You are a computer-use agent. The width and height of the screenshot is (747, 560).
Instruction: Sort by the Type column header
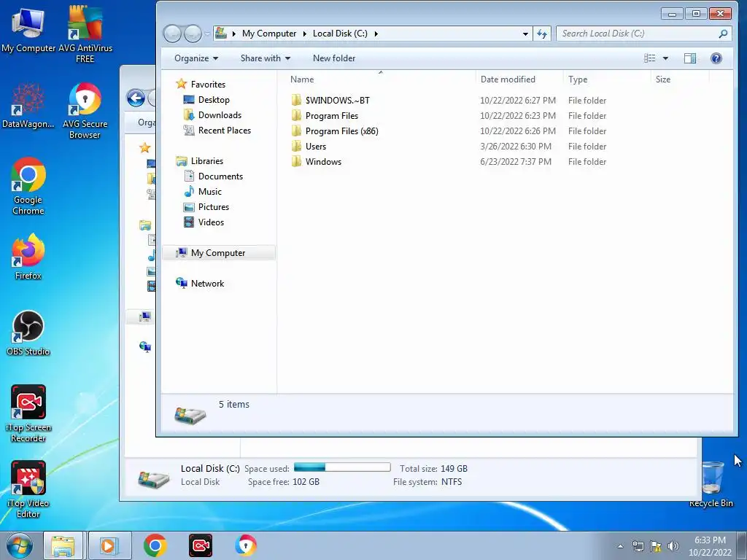pyautogui.click(x=607, y=79)
